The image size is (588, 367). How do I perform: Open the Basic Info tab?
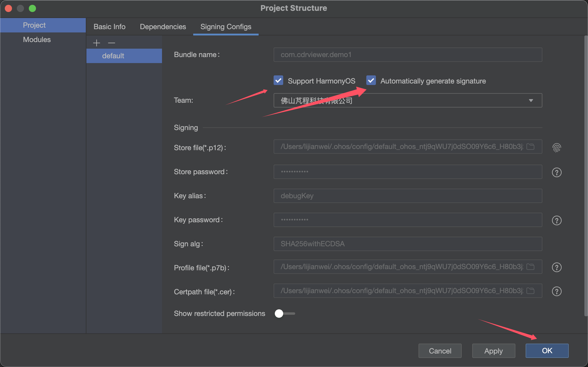point(109,27)
